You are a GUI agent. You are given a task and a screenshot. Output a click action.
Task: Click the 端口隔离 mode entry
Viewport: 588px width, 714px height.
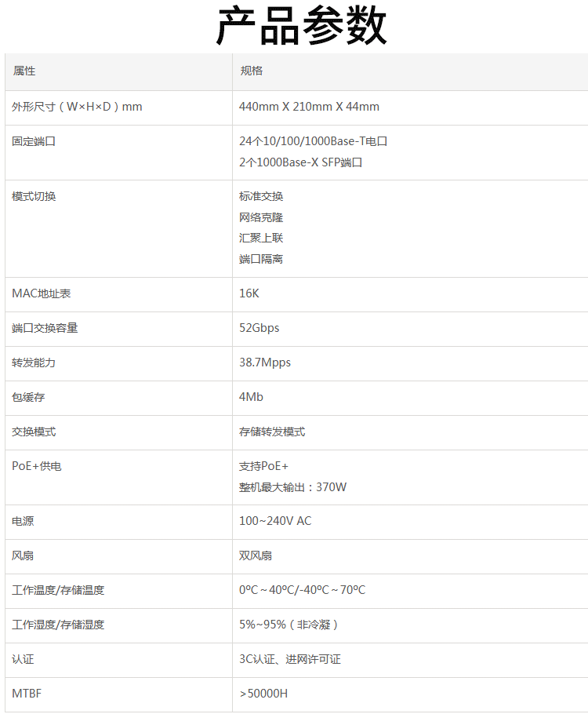click(x=261, y=259)
